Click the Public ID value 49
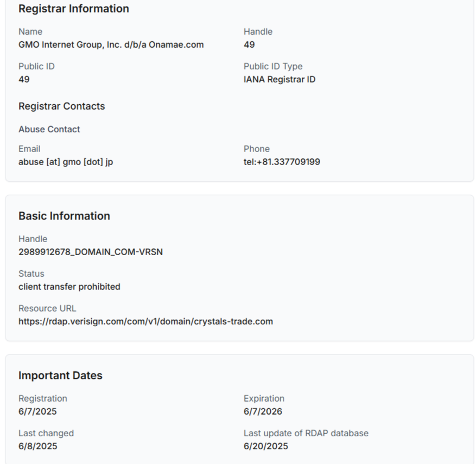 coord(24,80)
